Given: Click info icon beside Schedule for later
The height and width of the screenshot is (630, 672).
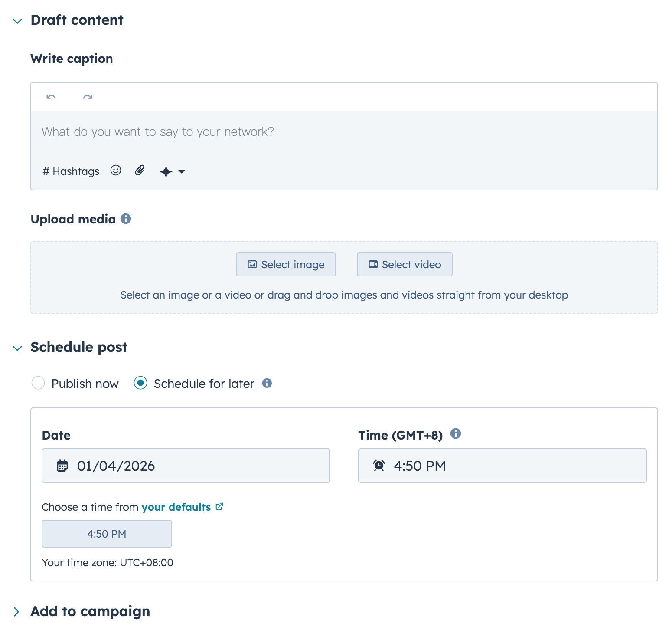Looking at the screenshot, I should [267, 383].
